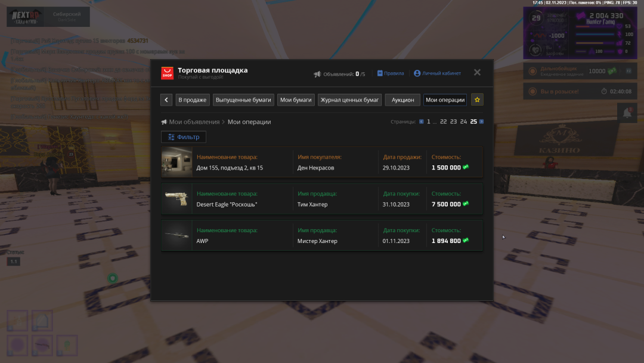Go to next page with right arrow

481,122
